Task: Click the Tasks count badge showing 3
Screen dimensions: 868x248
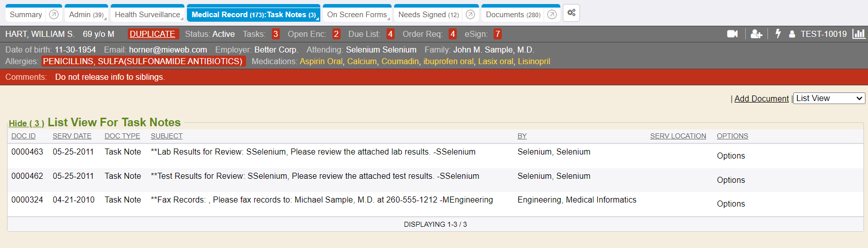Action: (x=275, y=34)
